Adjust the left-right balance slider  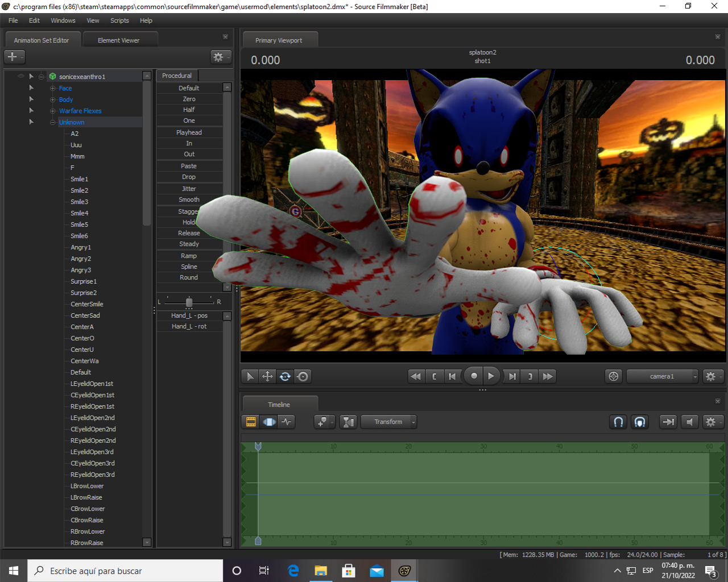pos(189,302)
